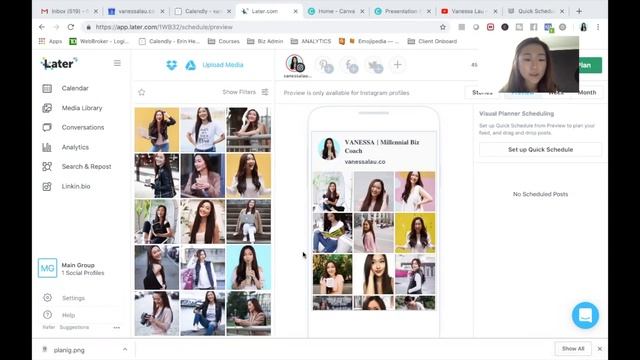Open the vanessalau.co link in the preview
640x360 pixels.
click(x=365, y=162)
